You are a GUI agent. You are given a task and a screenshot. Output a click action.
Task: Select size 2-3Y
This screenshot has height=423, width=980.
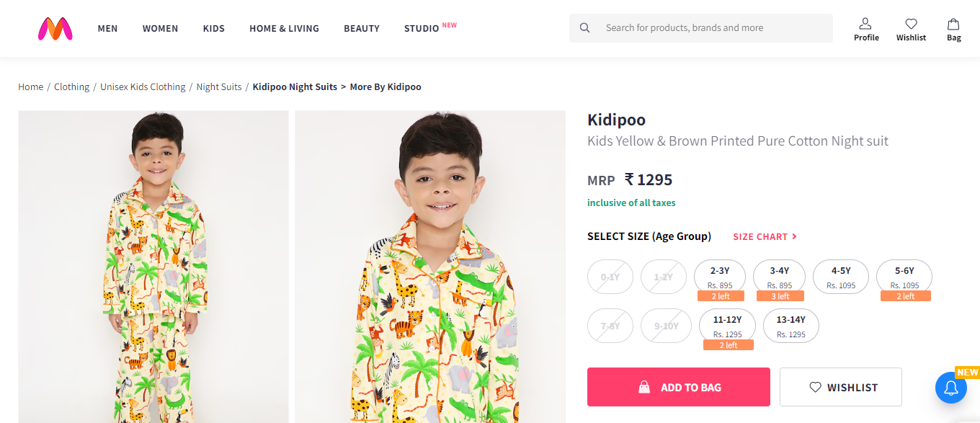[720, 277]
